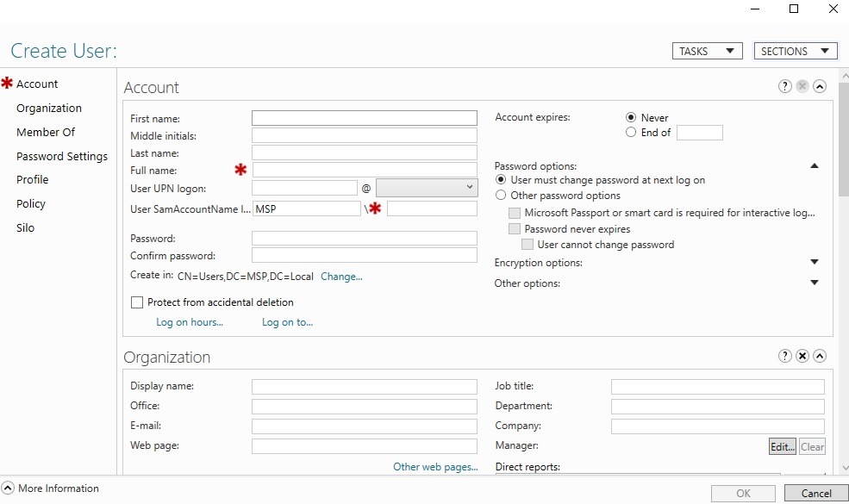Select the Other password options radio button
The image size is (849, 504).
(x=501, y=196)
